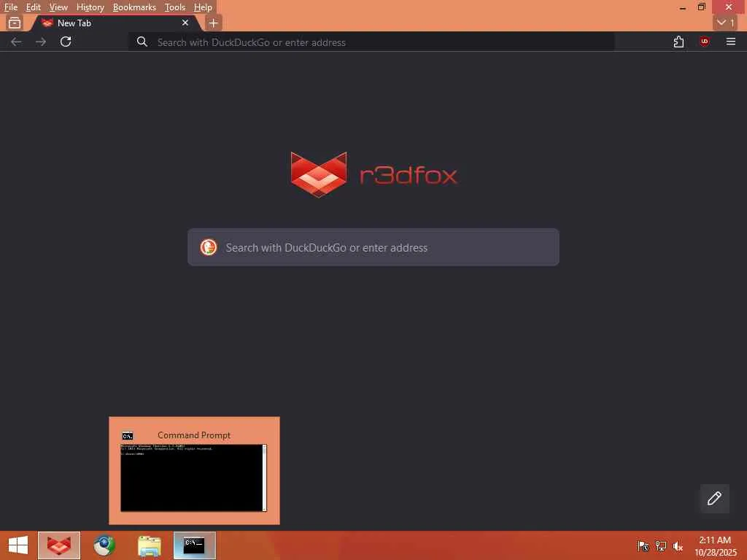Close the New Tab tab
This screenshot has height=560, width=747.
click(185, 23)
